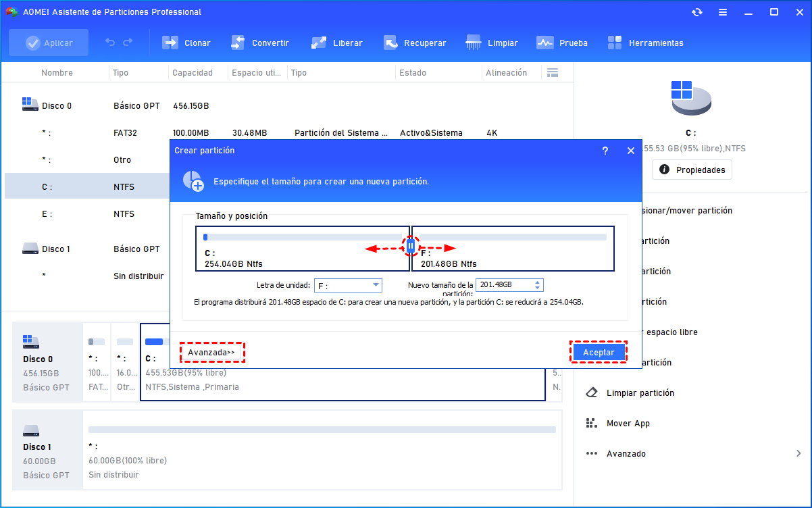Click Limpiar partición in side panel
Viewport: 812px width, 508px height.
[x=640, y=392]
